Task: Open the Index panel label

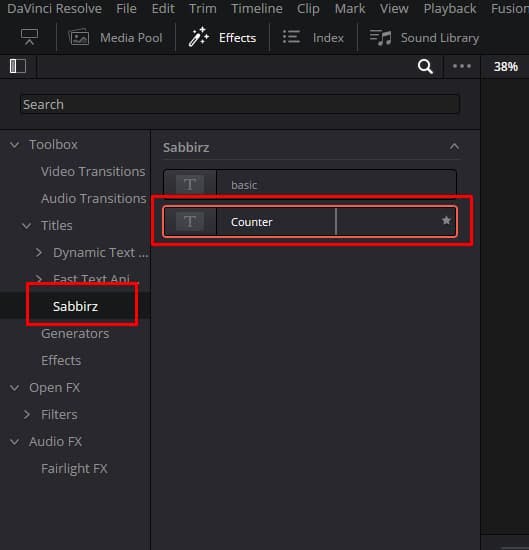Action: click(x=328, y=38)
